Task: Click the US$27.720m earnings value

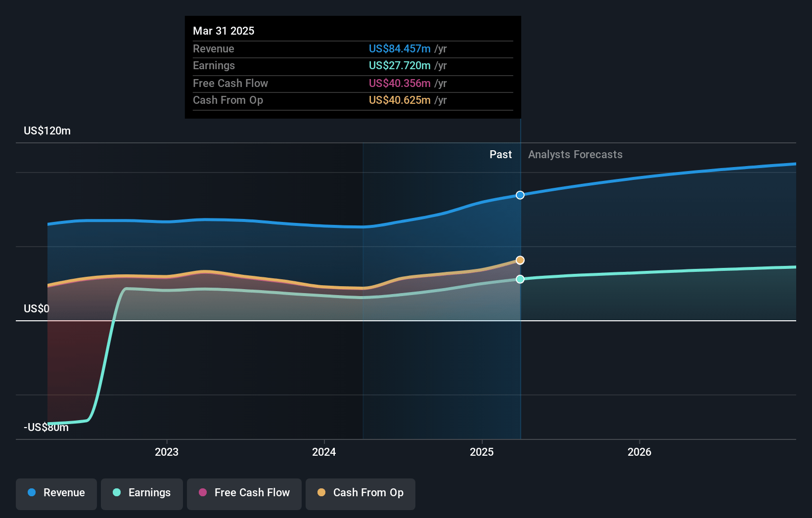Action: [400, 65]
